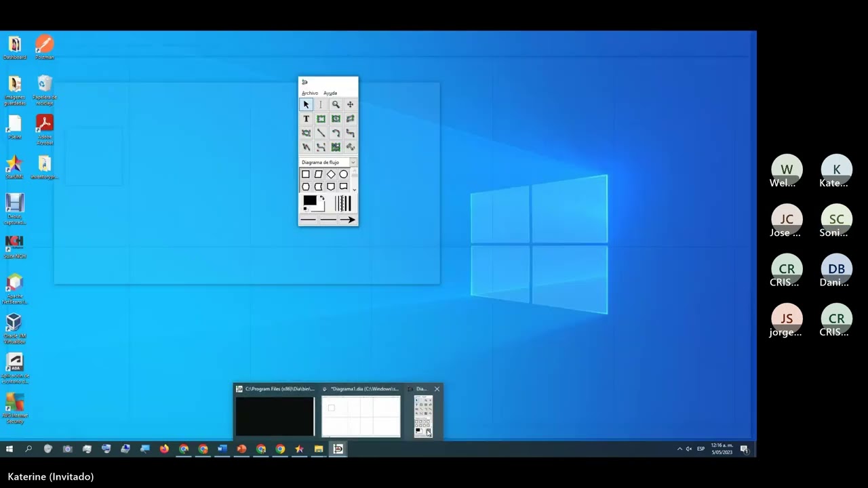This screenshot has height=488, width=868.
Task: Open the Papelera de reciclaje icon
Action: [44, 89]
